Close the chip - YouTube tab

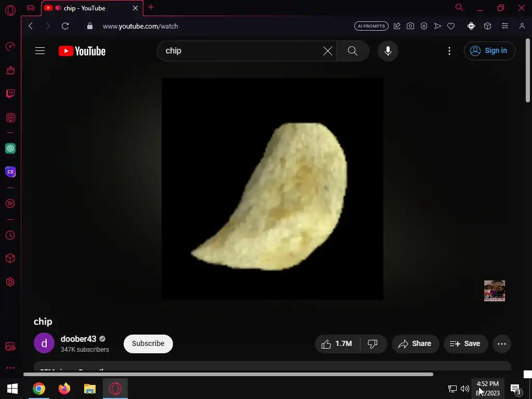click(136, 8)
